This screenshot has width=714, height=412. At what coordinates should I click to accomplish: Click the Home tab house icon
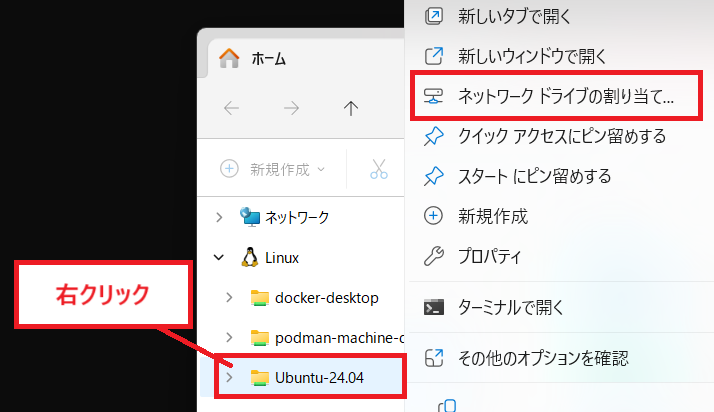(229, 58)
